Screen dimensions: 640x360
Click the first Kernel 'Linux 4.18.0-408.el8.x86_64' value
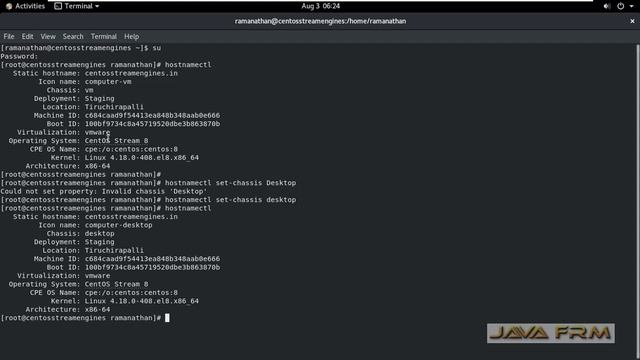click(142, 158)
